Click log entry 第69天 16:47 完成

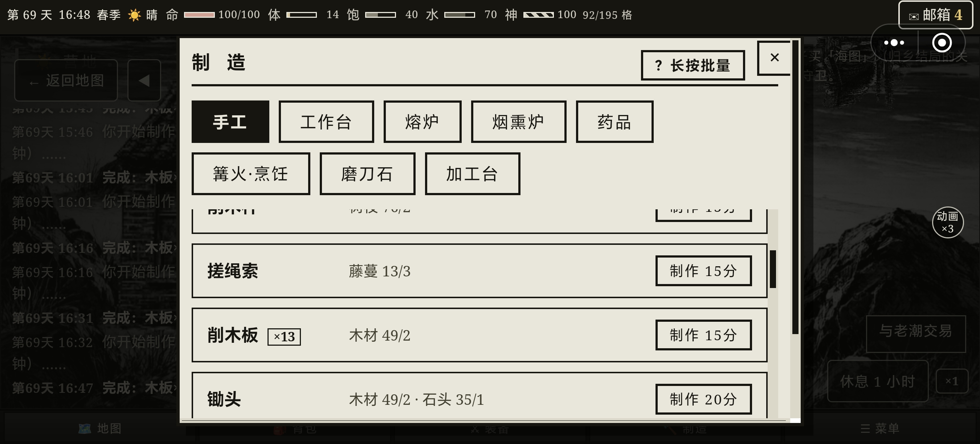coord(95,388)
